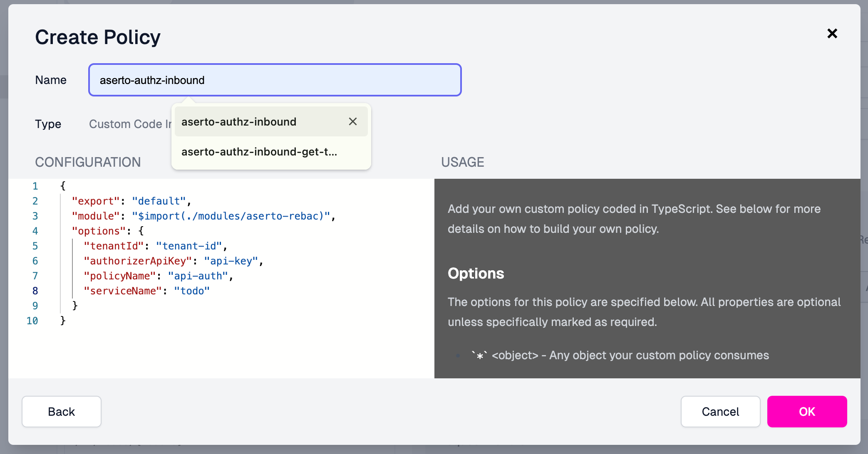Viewport: 868px width, 454px height.
Task: Remove the aserto-authz-inbound suggestion with its X
Action: pyautogui.click(x=353, y=121)
